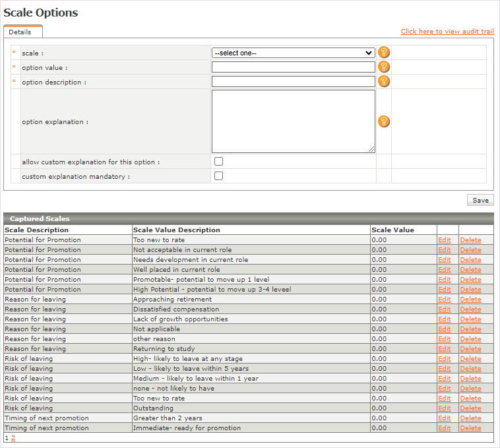Click the help icon beside scale dropdown
Screen dimensions: 500x448
coord(383,53)
